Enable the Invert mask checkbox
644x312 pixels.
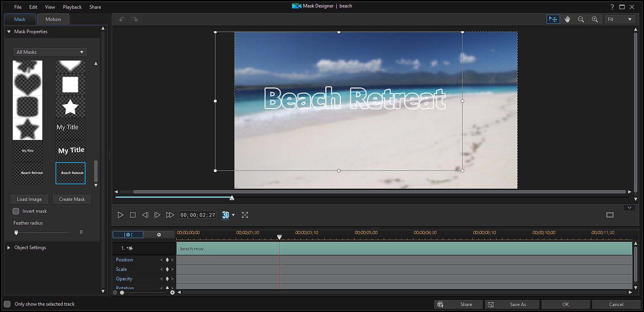point(16,211)
